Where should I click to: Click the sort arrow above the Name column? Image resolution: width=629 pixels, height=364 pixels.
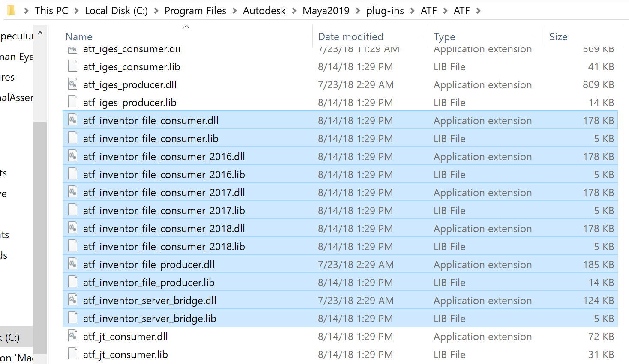pos(186,26)
